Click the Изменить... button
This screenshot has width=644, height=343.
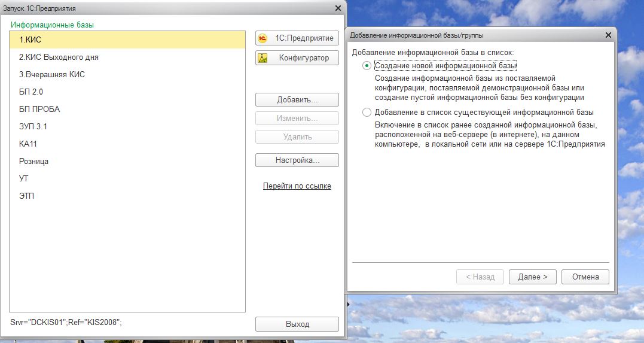[297, 118]
